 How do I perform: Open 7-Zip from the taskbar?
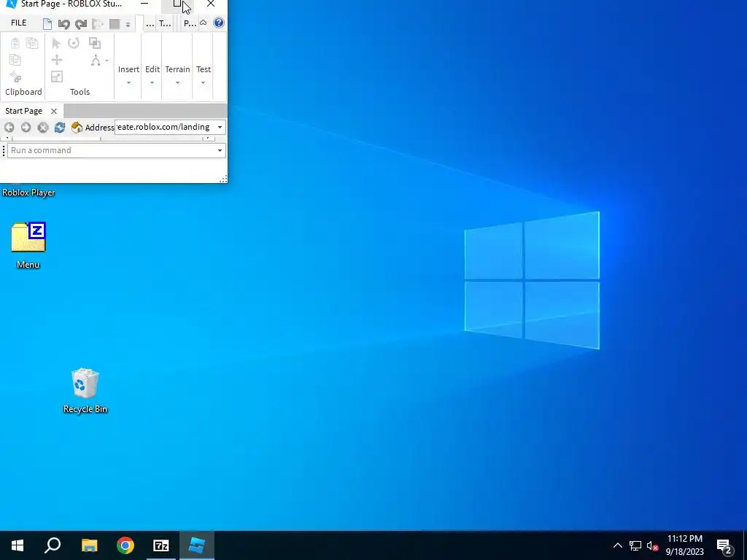coord(161,545)
